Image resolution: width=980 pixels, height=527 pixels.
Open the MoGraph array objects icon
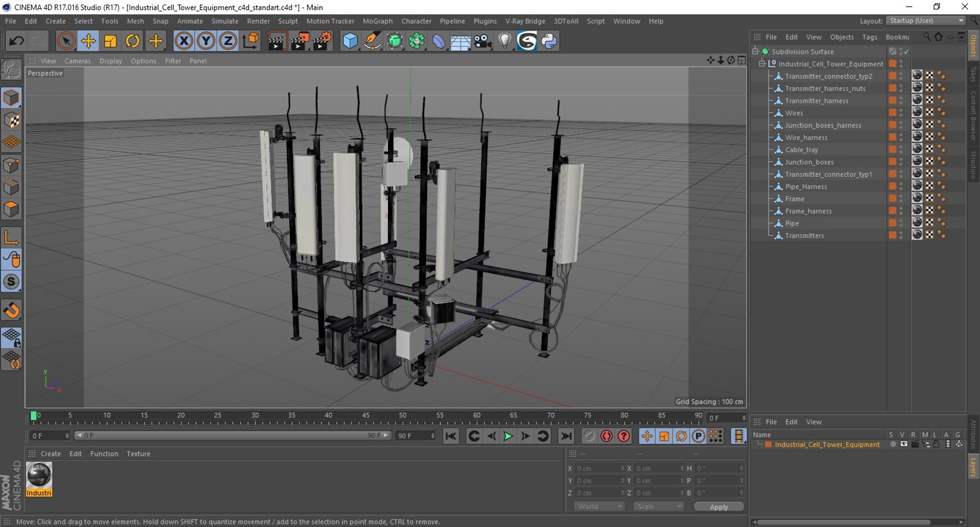[x=417, y=41]
